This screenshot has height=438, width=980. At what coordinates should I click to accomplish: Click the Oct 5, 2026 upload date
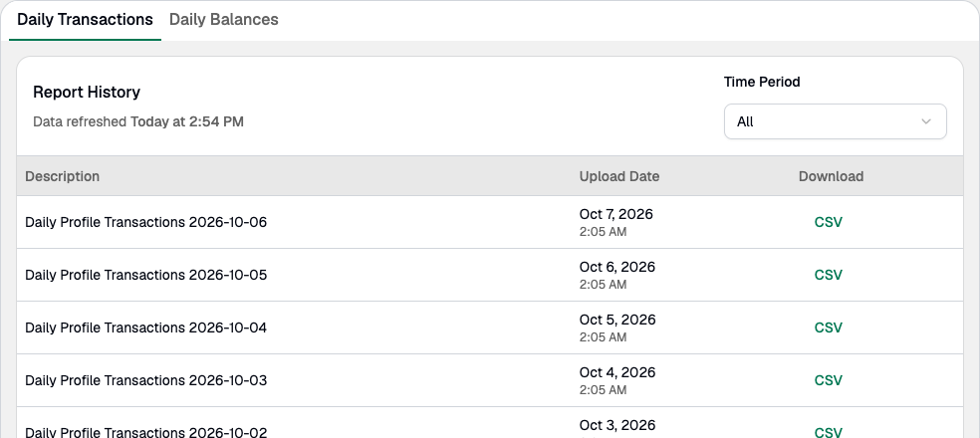tap(616, 320)
